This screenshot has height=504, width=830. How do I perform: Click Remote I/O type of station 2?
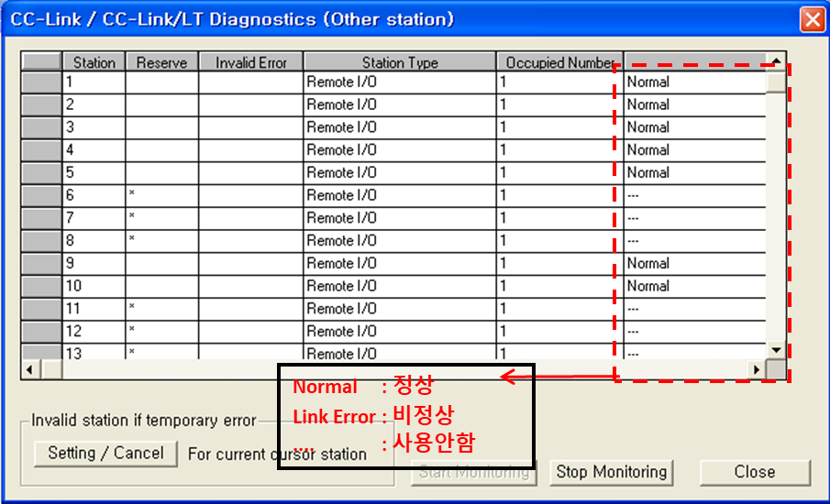[341, 105]
